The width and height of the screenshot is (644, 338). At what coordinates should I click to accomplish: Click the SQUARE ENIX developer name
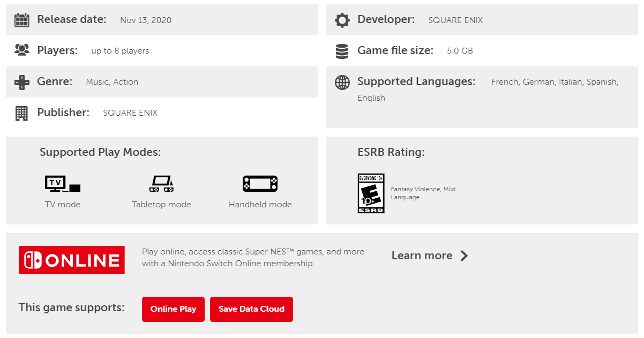coord(455,20)
